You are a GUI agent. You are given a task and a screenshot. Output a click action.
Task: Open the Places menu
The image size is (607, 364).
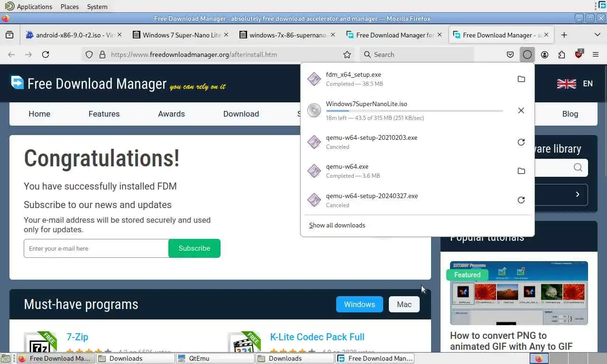[x=70, y=7]
